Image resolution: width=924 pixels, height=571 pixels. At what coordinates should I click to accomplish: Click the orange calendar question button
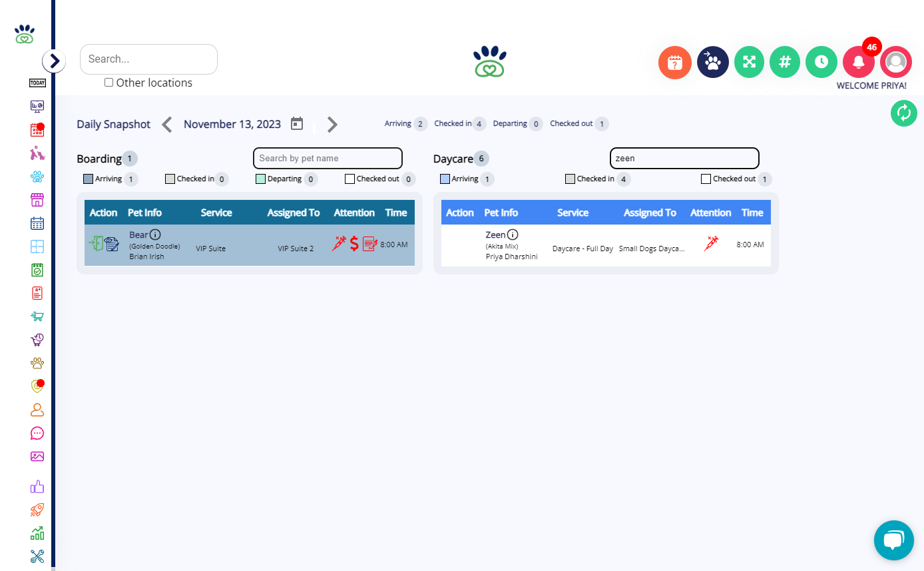(x=675, y=63)
